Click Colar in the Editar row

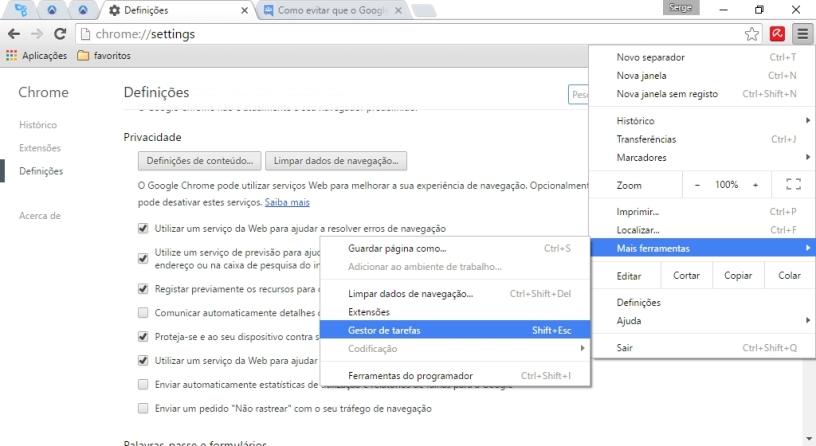pos(789,276)
